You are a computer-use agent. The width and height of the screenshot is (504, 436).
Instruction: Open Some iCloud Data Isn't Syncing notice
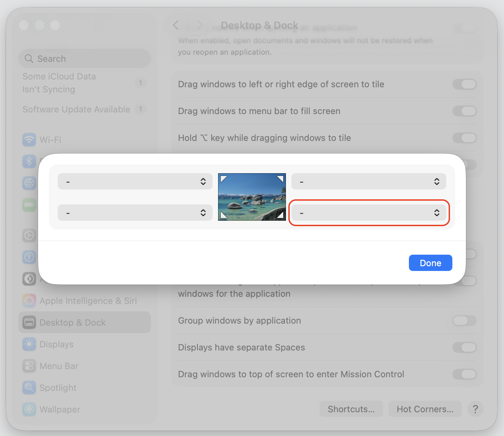click(x=85, y=83)
